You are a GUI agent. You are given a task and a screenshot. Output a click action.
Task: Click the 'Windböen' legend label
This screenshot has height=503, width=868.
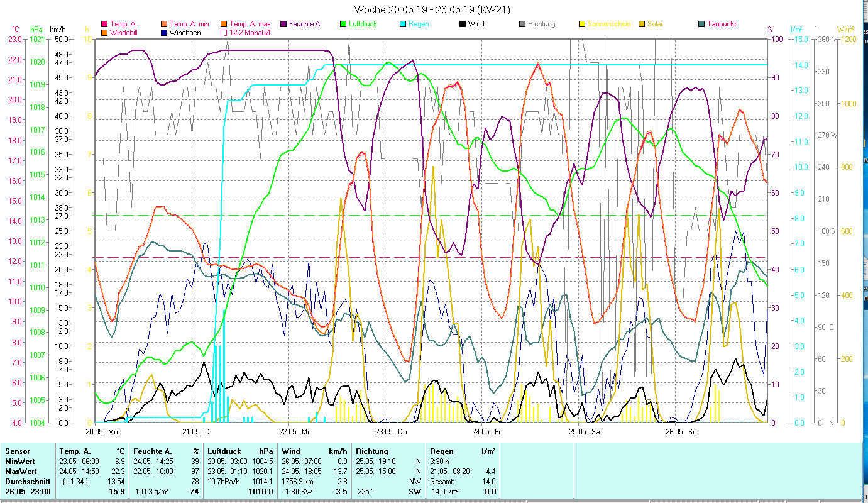[x=185, y=33]
